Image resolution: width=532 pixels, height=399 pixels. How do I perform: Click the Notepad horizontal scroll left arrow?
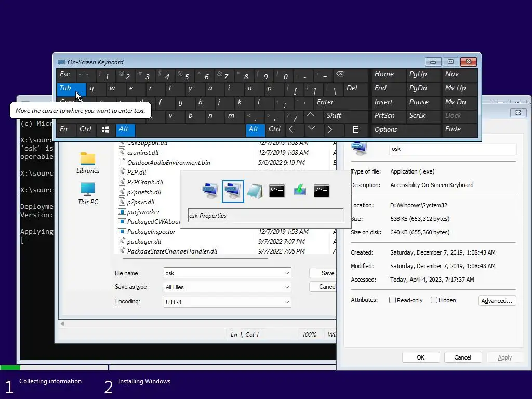pyautogui.click(x=62, y=324)
